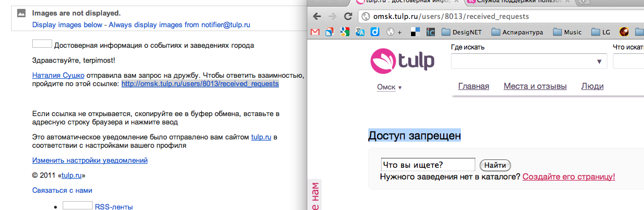Open 'Изменить настройки уведомлений' link
The image size is (644, 210).
click(90, 160)
